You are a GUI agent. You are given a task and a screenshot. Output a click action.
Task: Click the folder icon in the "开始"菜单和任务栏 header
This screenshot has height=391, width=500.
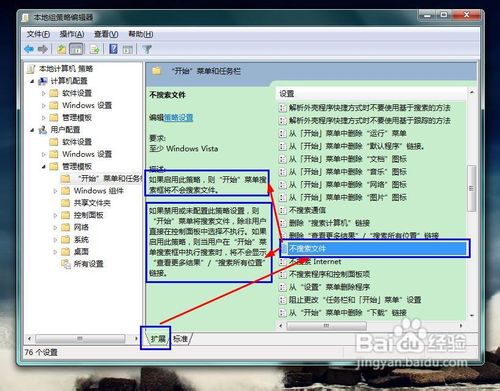[x=156, y=71]
